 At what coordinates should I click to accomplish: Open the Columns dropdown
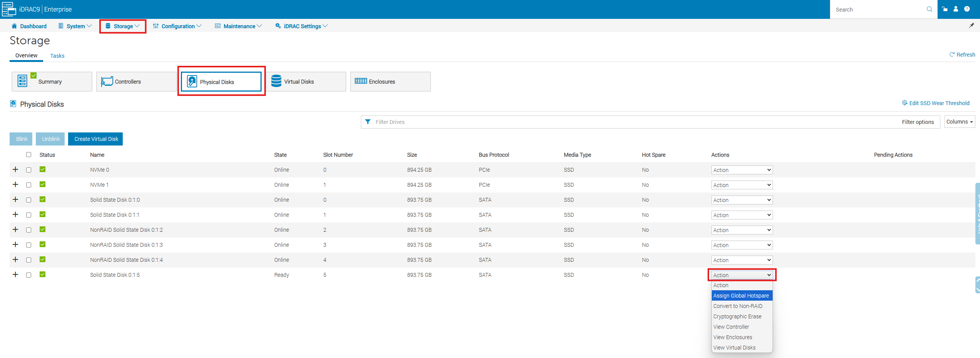(959, 122)
